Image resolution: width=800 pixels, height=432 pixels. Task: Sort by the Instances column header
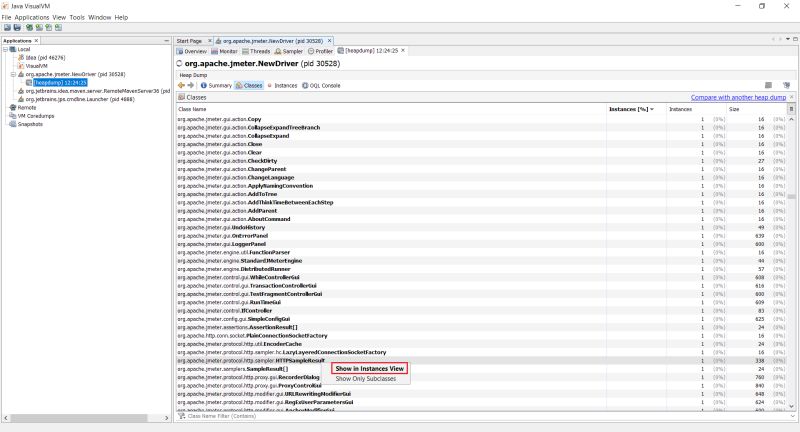click(x=696, y=109)
